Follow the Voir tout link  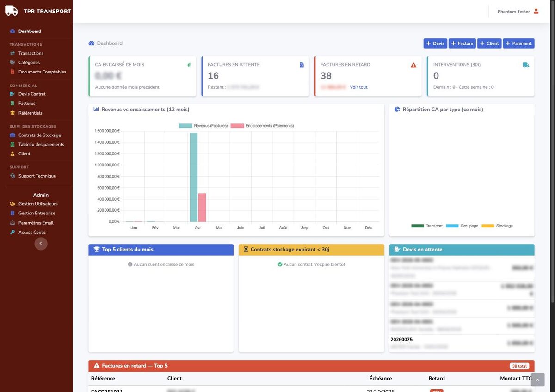click(x=358, y=87)
